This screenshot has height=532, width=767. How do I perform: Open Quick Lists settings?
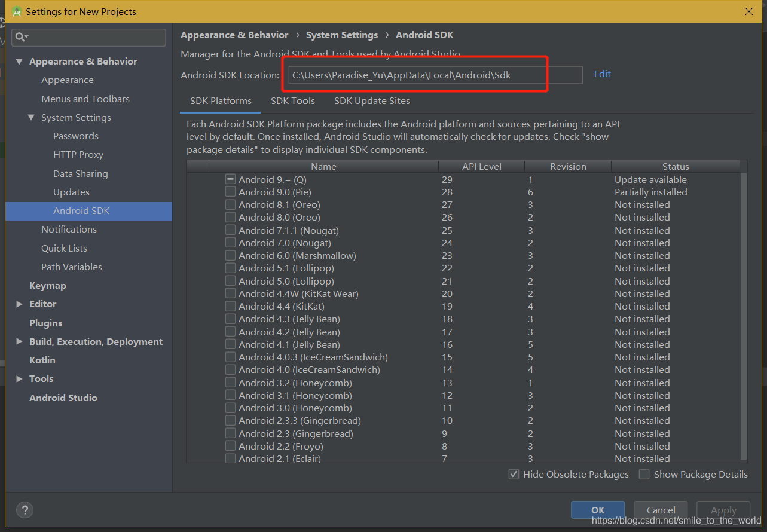point(64,248)
